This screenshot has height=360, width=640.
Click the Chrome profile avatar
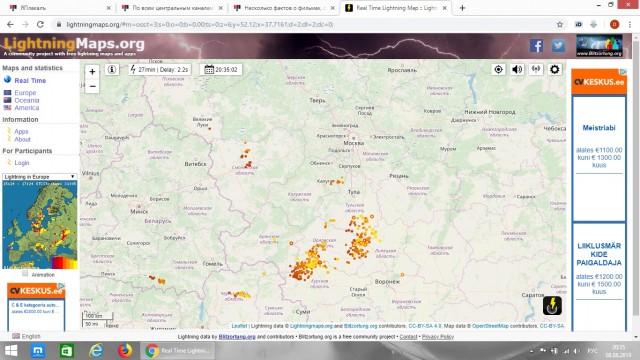pos(614,24)
